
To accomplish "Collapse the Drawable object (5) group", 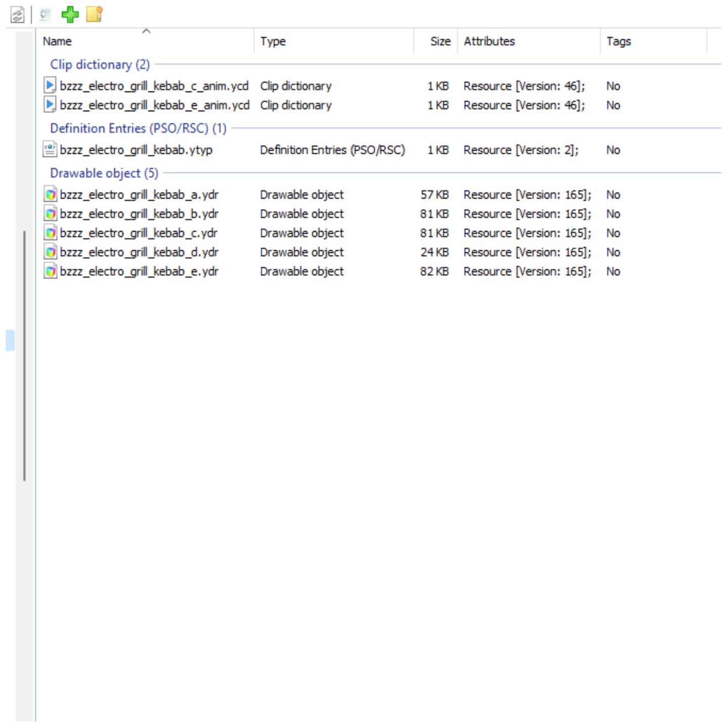I will pyautogui.click(x=104, y=173).
